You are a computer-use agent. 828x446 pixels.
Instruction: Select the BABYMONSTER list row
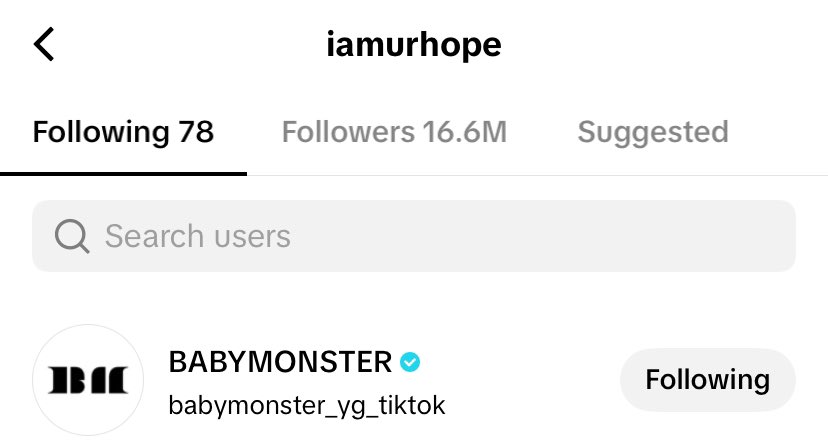click(x=414, y=380)
